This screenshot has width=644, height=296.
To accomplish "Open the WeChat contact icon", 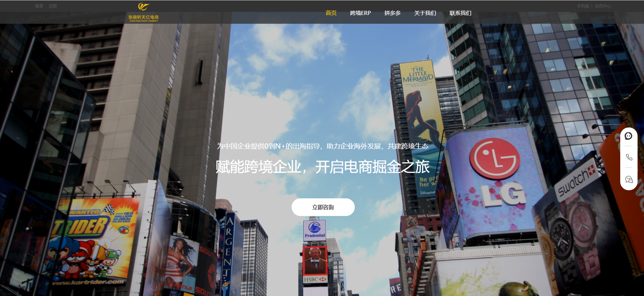I will pos(629,179).
